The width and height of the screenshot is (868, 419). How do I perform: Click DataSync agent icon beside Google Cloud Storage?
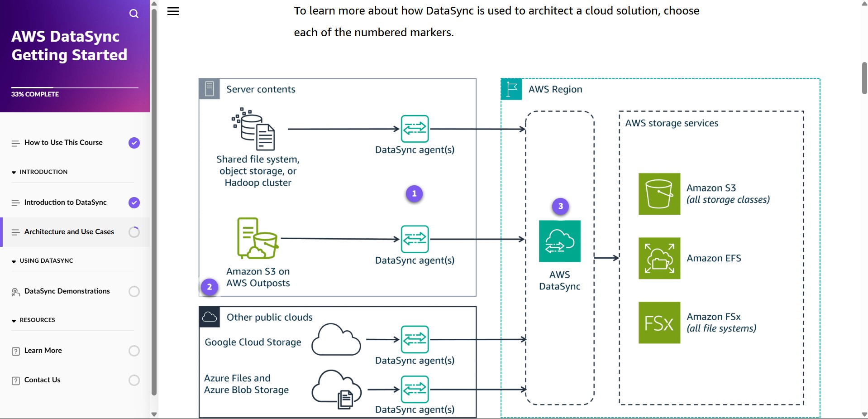coord(415,339)
